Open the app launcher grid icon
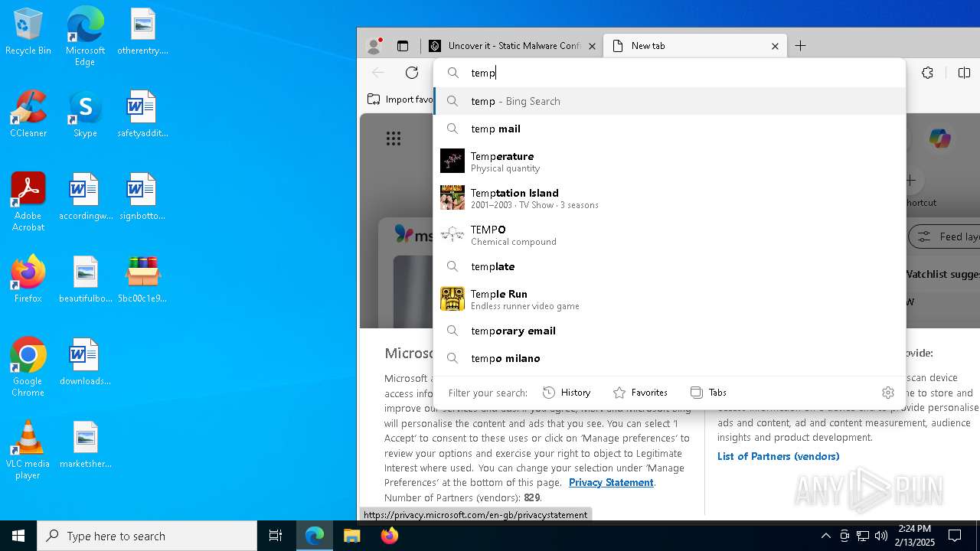Image resolution: width=980 pixels, height=551 pixels. click(x=394, y=139)
